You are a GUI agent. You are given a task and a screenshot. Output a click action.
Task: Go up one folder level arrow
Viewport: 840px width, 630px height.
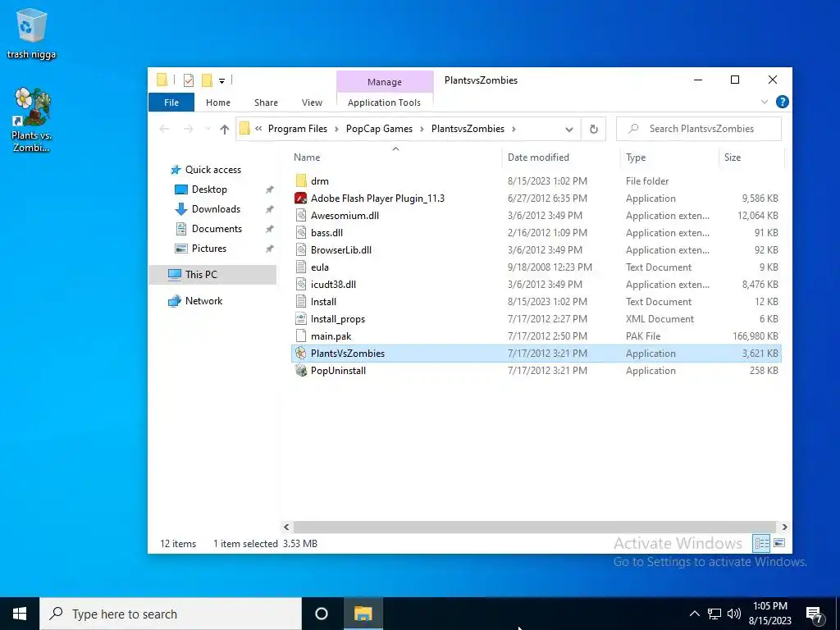[225, 129]
